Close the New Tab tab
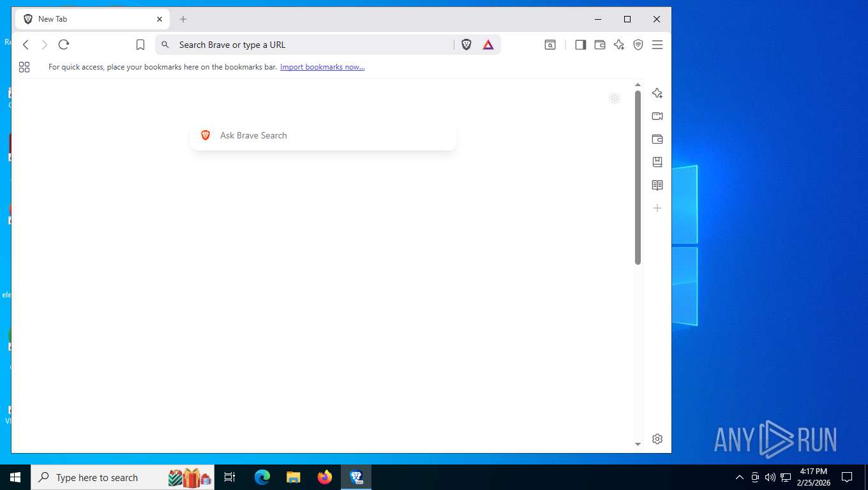 pos(160,19)
